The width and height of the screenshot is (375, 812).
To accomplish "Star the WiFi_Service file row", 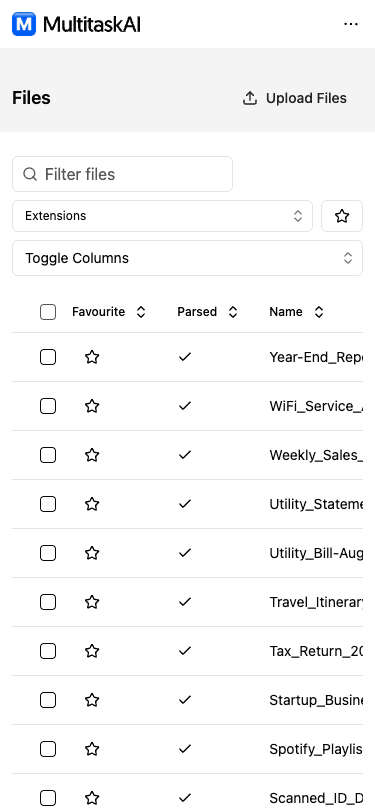I will (x=92, y=406).
